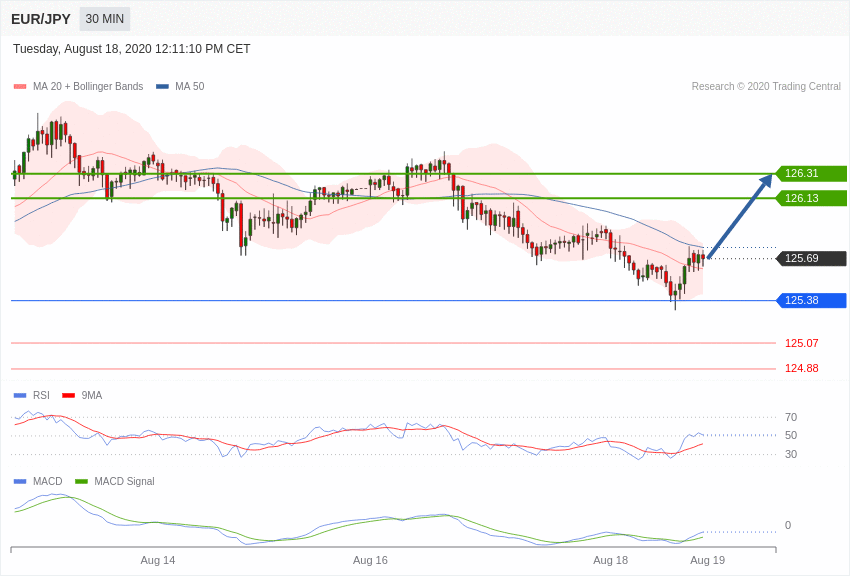Click the MACD legend label
The width and height of the screenshot is (850, 576).
click(x=48, y=481)
